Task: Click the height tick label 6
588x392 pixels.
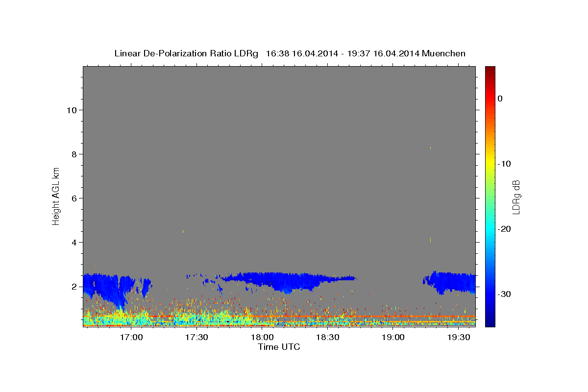Action: (74, 198)
